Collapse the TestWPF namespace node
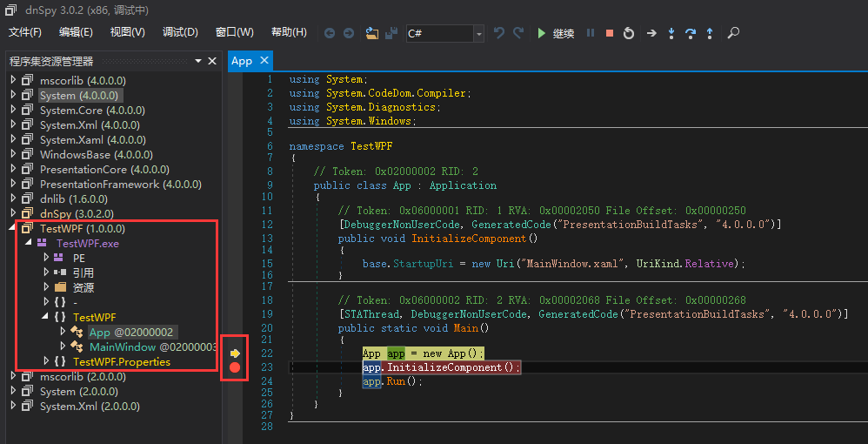 coord(45,317)
